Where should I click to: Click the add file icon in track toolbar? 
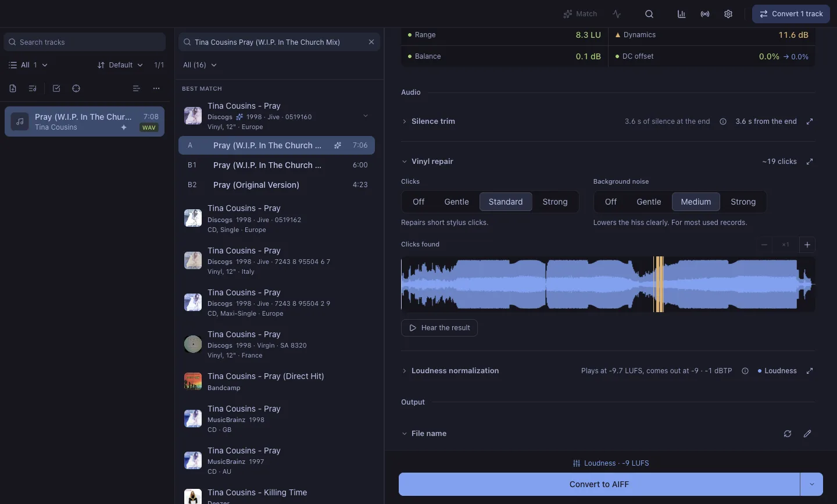coord(13,88)
